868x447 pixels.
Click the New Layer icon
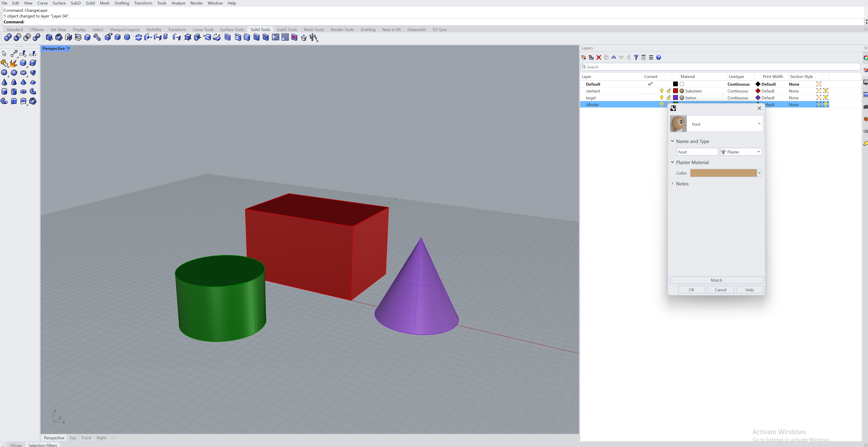point(584,58)
